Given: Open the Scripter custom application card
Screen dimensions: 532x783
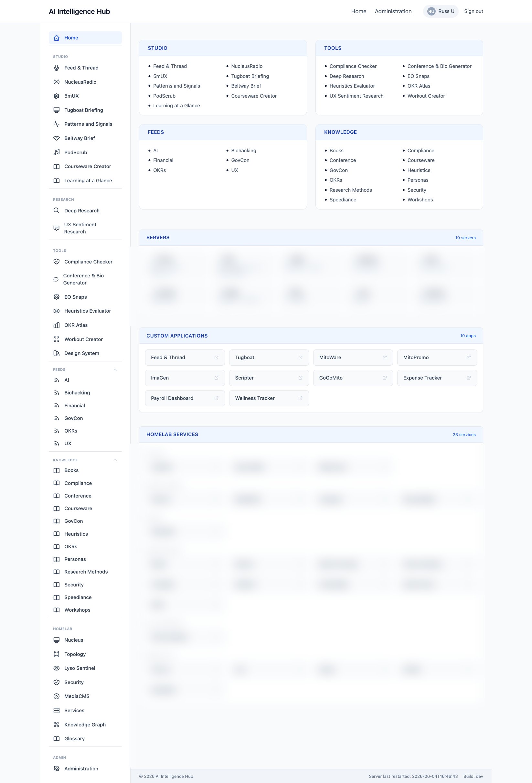Looking at the screenshot, I should (269, 378).
